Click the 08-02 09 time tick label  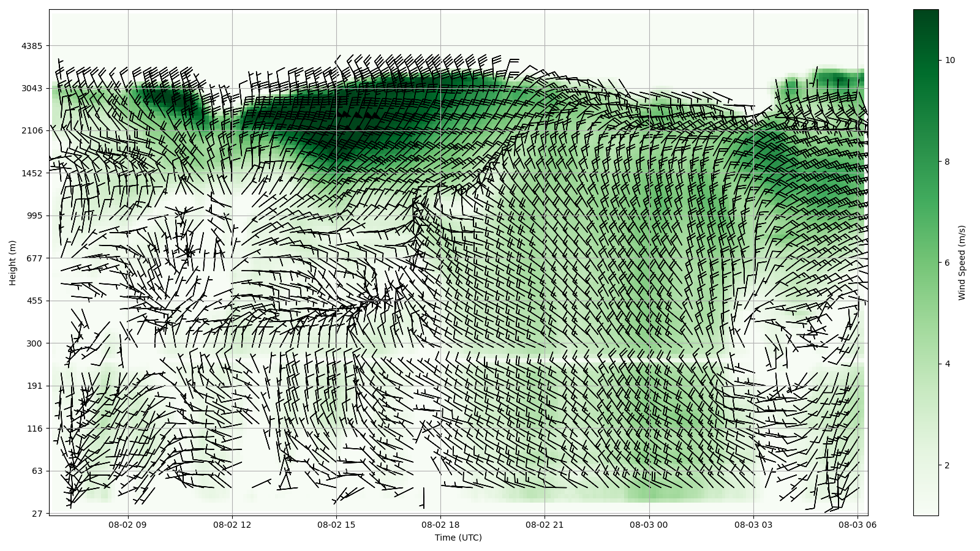coord(128,525)
